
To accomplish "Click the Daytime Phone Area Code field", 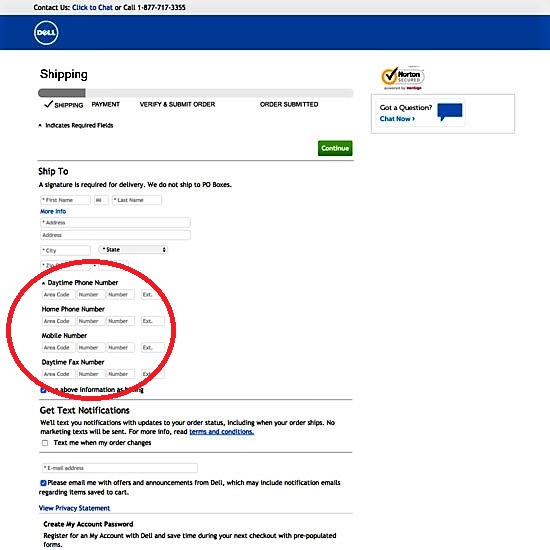I will pos(58,295).
